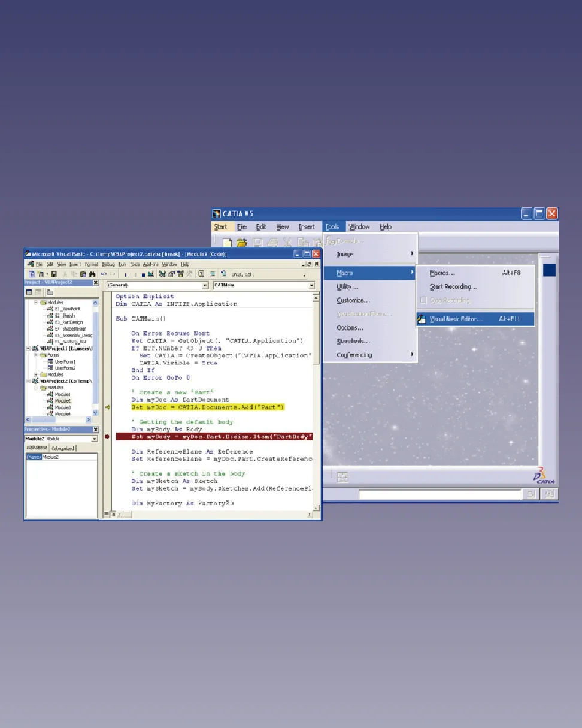582x728 pixels.
Task: Click the Open folder icon in CATIA toolbar
Action: click(x=242, y=243)
